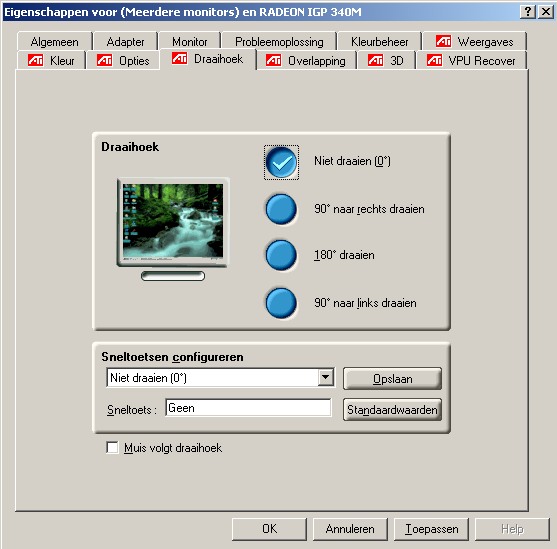Click the Opslaan button

392,379
